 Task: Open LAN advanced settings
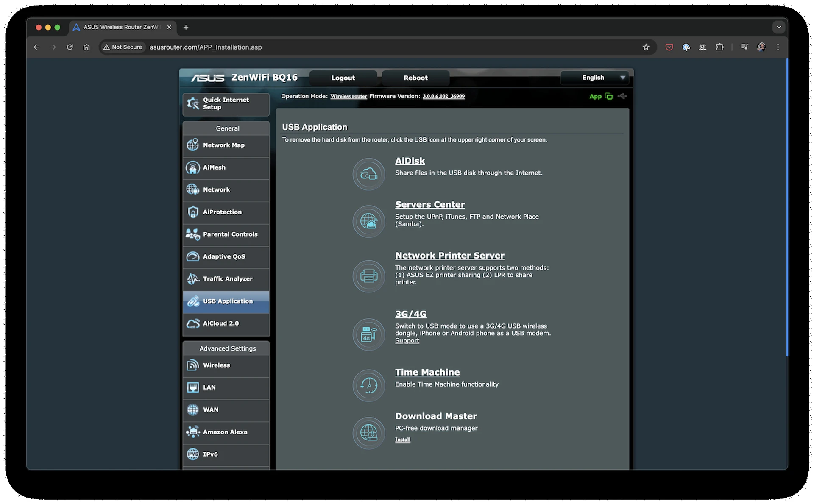(x=226, y=387)
